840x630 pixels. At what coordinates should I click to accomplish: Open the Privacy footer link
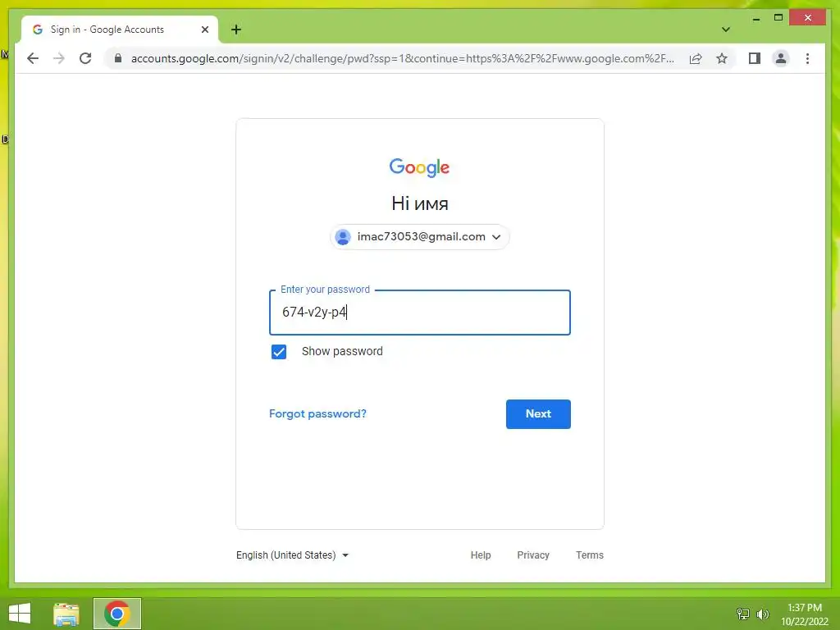coord(533,555)
